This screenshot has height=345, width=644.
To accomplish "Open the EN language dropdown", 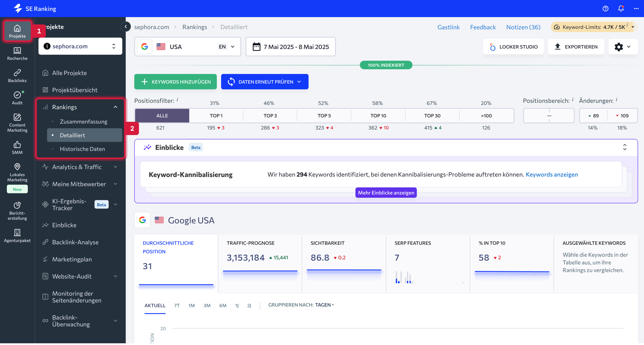I will (x=227, y=47).
